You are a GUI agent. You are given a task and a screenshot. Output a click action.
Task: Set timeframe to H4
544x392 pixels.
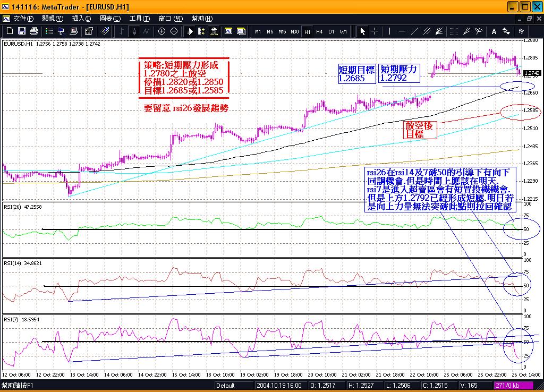319,31
